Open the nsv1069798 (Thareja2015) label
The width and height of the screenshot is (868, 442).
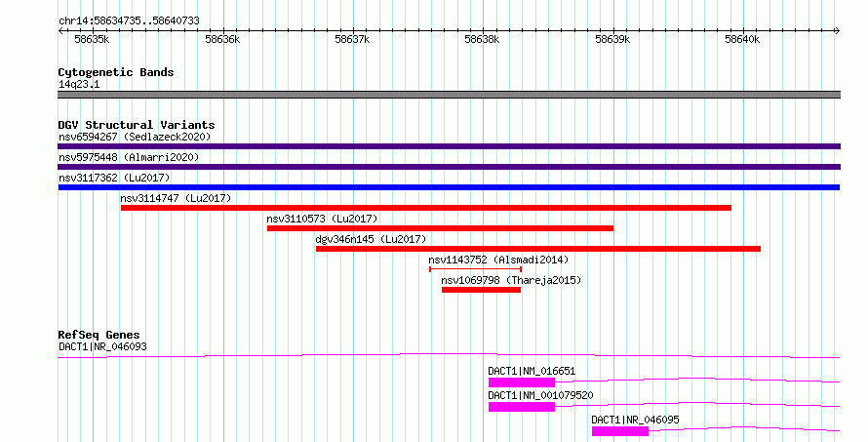pos(511,280)
